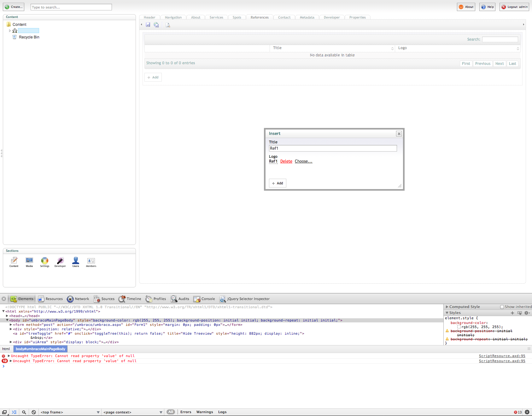Open the Users section icon
The height and width of the screenshot is (416, 532).
click(76, 262)
